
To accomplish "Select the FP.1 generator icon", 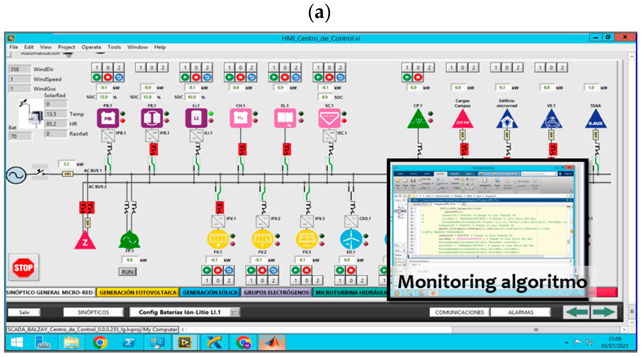I will (129, 240).
